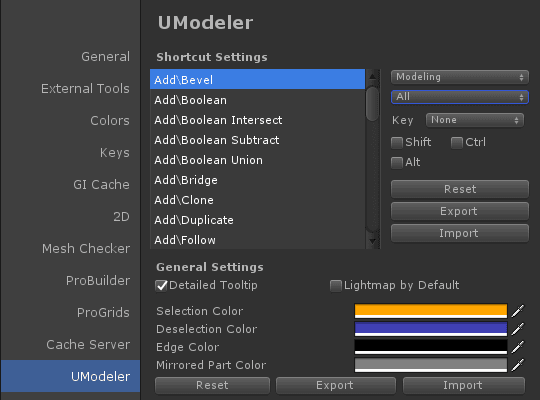
Task: Open the Key None dropdown
Action: [x=475, y=120]
